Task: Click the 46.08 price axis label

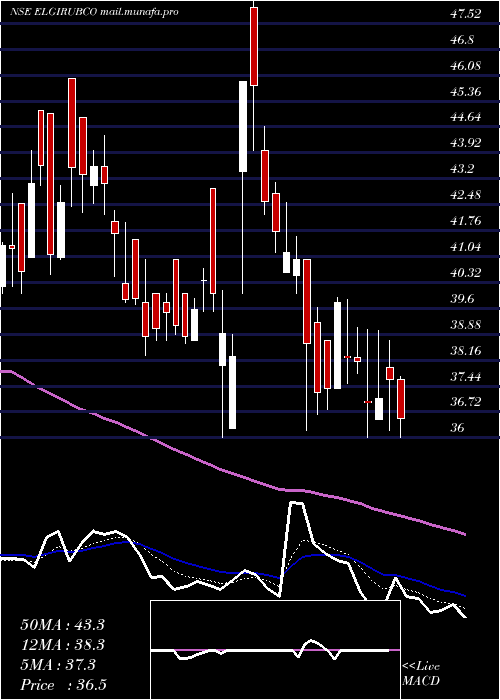Action: [x=466, y=66]
